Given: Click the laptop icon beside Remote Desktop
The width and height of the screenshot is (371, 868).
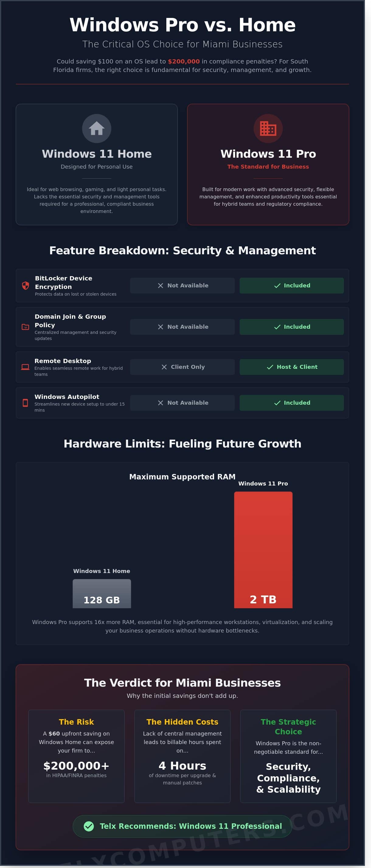Looking at the screenshot, I should [x=25, y=367].
